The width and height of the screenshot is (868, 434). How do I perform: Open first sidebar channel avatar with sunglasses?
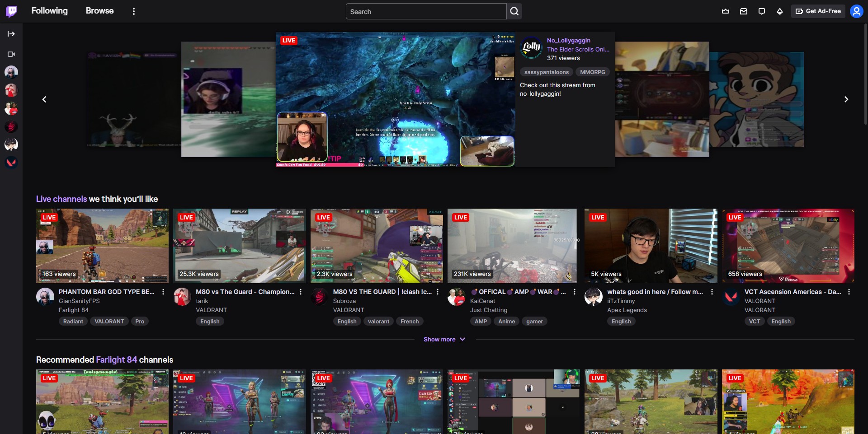tap(11, 72)
